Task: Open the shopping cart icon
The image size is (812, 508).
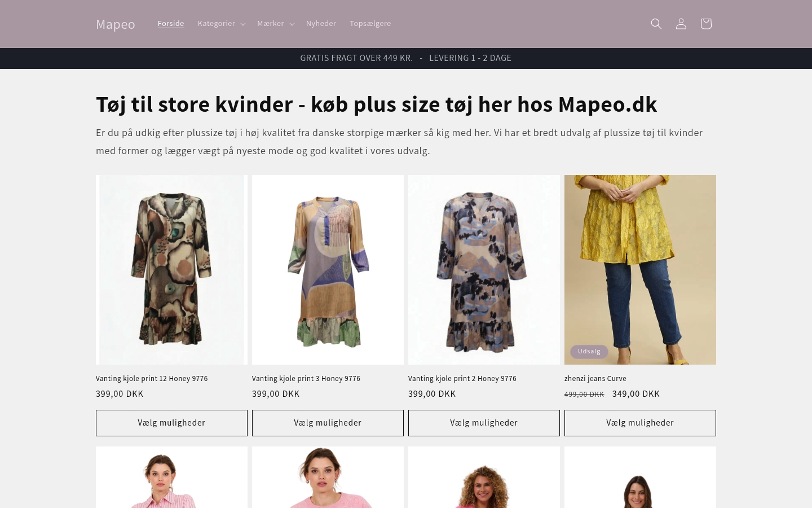Action: click(x=706, y=24)
